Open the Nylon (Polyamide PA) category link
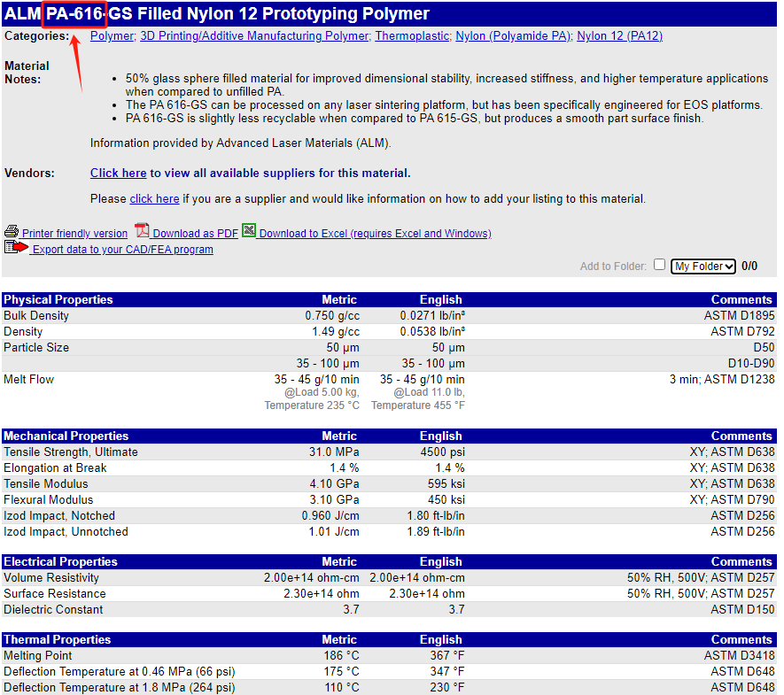 (513, 36)
